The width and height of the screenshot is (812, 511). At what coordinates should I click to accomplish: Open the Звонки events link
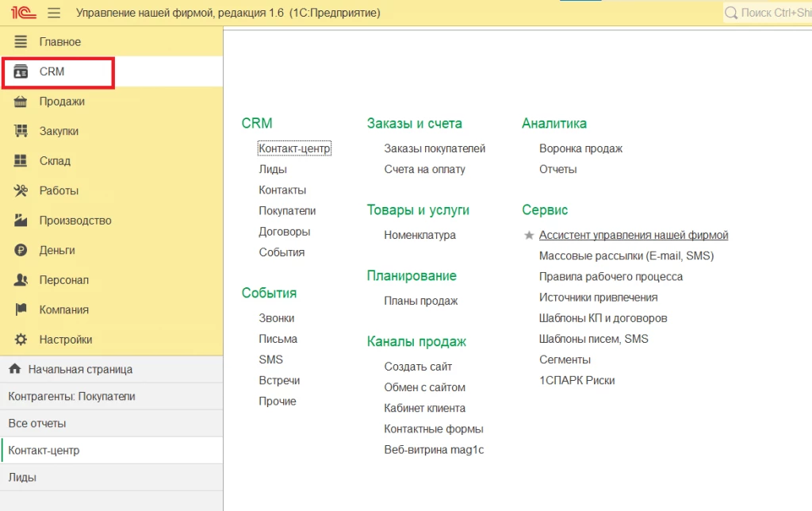(277, 318)
